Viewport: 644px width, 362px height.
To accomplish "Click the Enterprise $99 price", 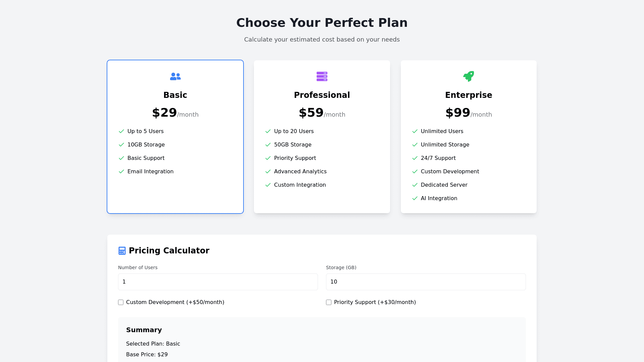I will (458, 113).
